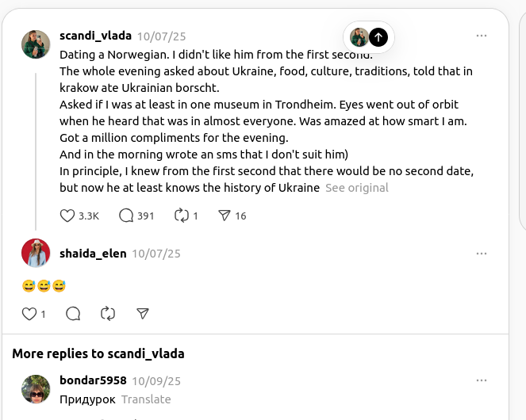The width and height of the screenshot is (526, 420).
Task: Open scandi_vlada's profile from username
Action: tap(95, 36)
